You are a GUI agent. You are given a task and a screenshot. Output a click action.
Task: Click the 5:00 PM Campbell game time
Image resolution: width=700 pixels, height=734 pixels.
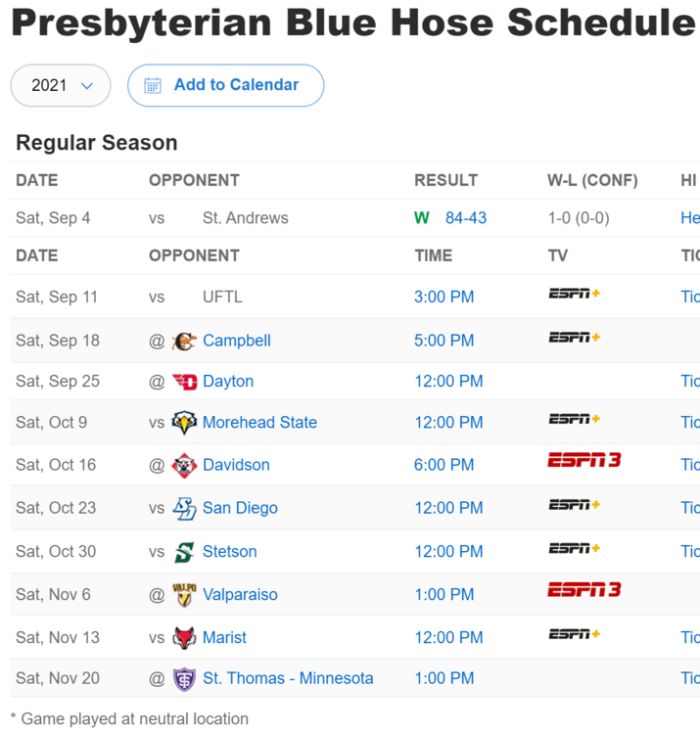pos(443,341)
